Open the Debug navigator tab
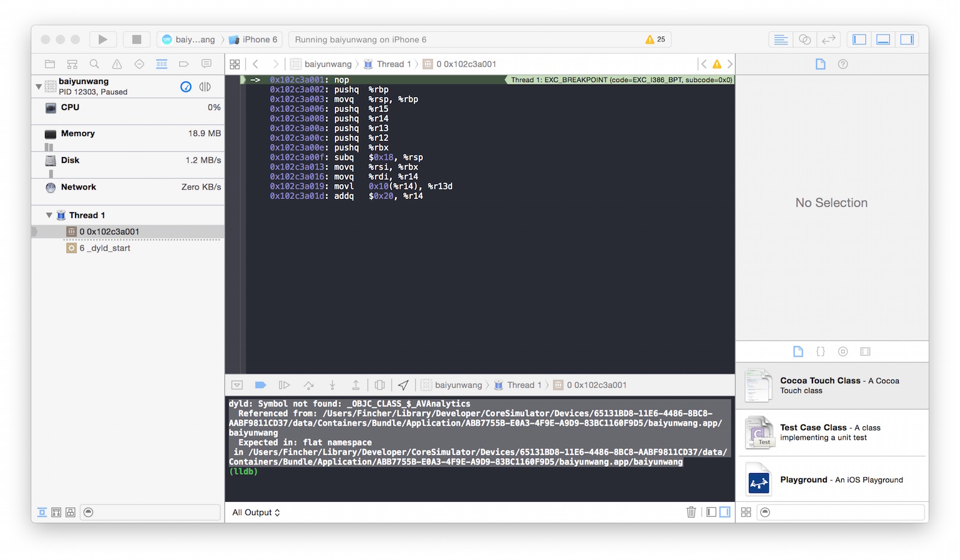 click(x=161, y=64)
